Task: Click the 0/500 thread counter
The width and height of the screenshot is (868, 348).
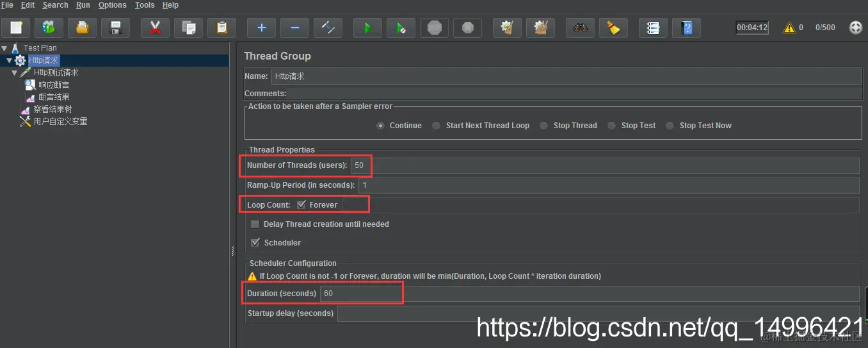Action: [x=825, y=28]
